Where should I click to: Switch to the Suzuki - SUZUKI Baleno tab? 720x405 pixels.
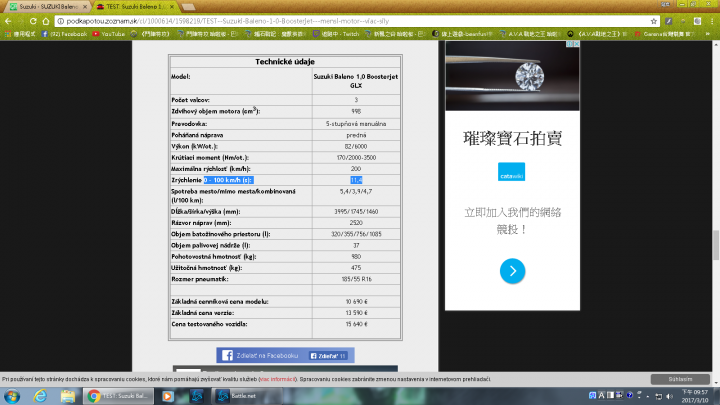click(48, 7)
